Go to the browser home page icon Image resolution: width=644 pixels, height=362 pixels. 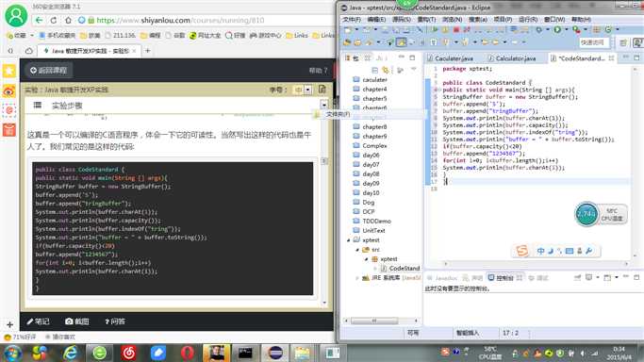coord(68,20)
